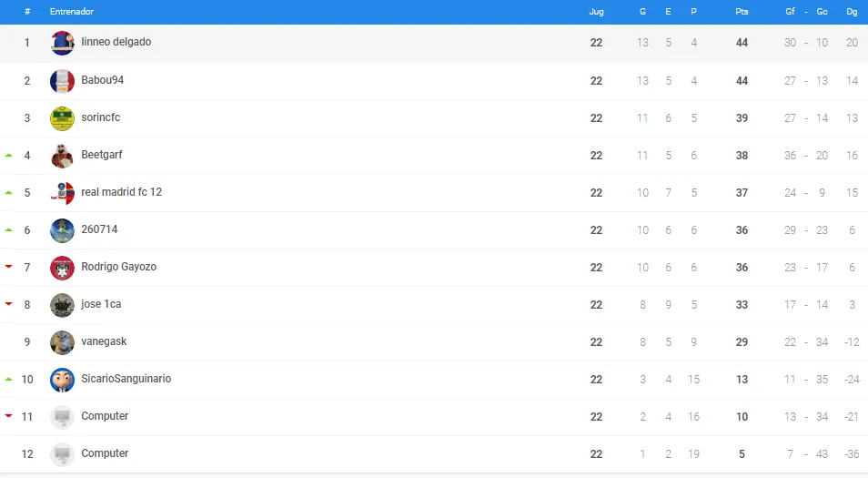Click jose 1ca's 9 draws value
The height and width of the screenshot is (478, 868).
click(x=668, y=305)
